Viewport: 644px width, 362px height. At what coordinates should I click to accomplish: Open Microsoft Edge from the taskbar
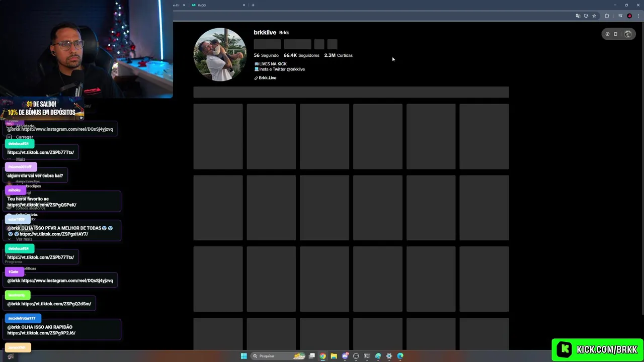pos(400,356)
